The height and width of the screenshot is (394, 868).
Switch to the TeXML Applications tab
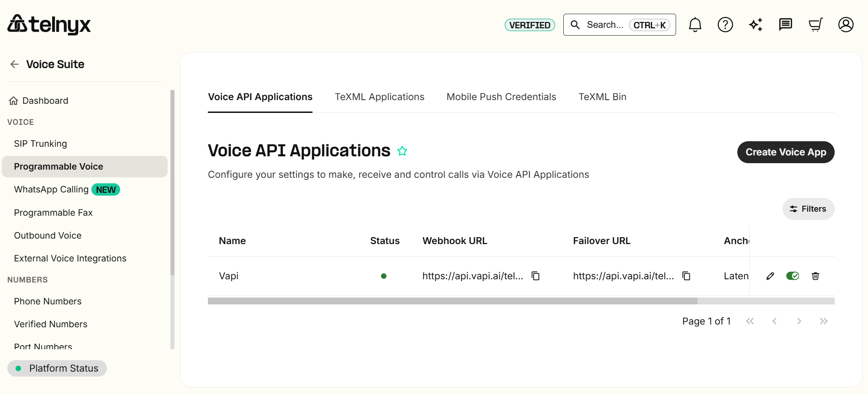click(x=380, y=97)
